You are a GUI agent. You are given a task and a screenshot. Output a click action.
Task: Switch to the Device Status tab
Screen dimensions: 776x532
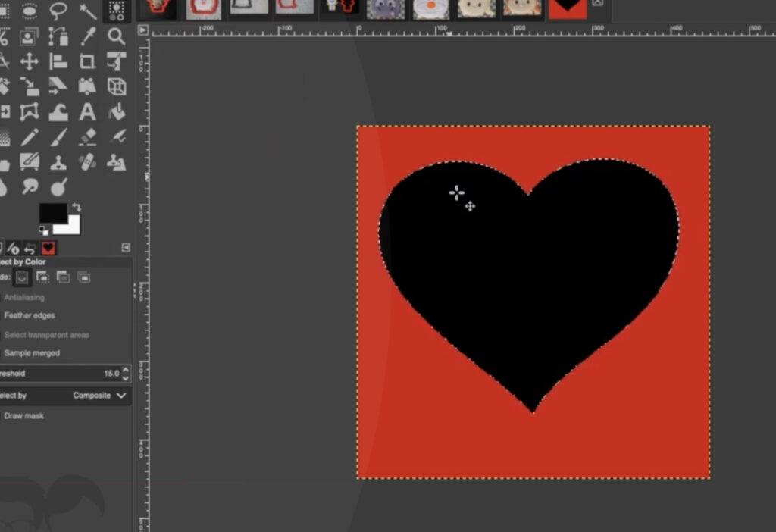coord(14,248)
